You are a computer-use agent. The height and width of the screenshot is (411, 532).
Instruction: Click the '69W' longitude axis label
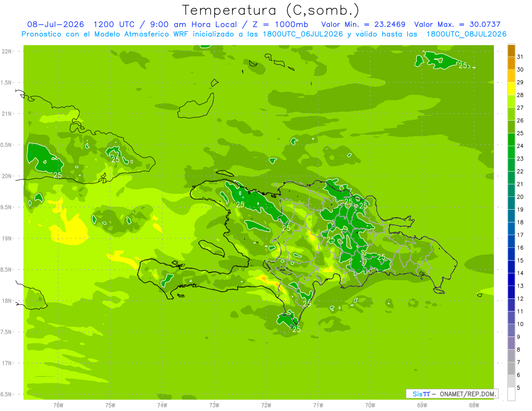[x=422, y=405]
